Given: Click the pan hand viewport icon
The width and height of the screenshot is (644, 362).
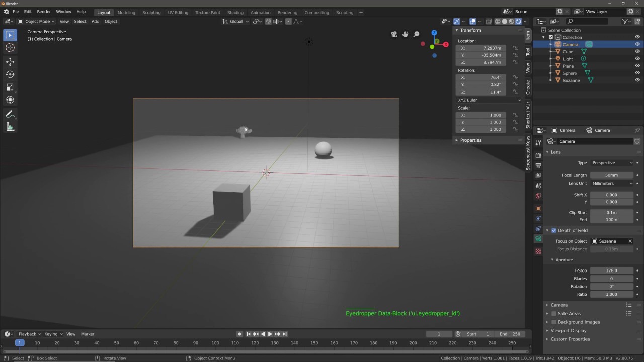Looking at the screenshot, I should tap(405, 34).
